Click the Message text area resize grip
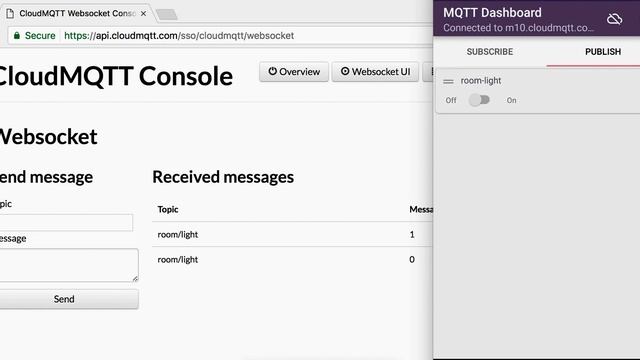This screenshot has height=360, width=640. 135,278
